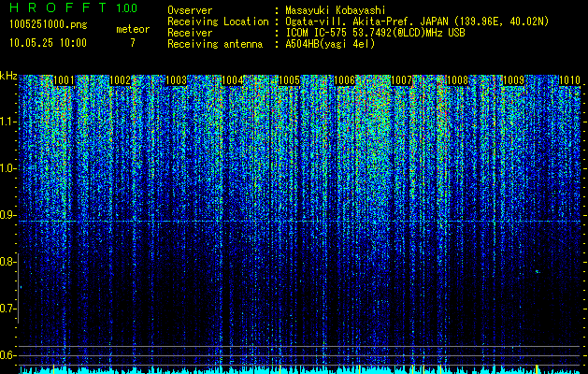This screenshot has width=588, height=374.
Task: Select the observer name Masayuki Kobayashi
Action: click(x=336, y=10)
